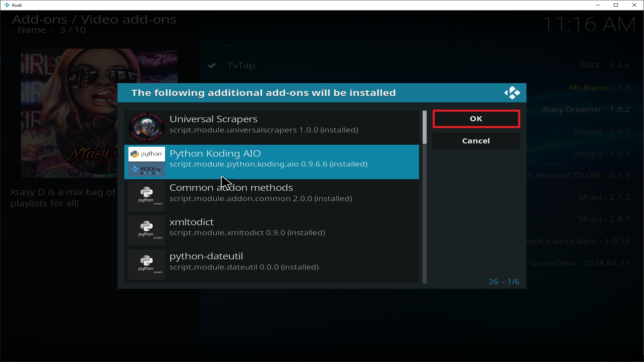
Task: Select the xmltodict title
Action: click(192, 222)
